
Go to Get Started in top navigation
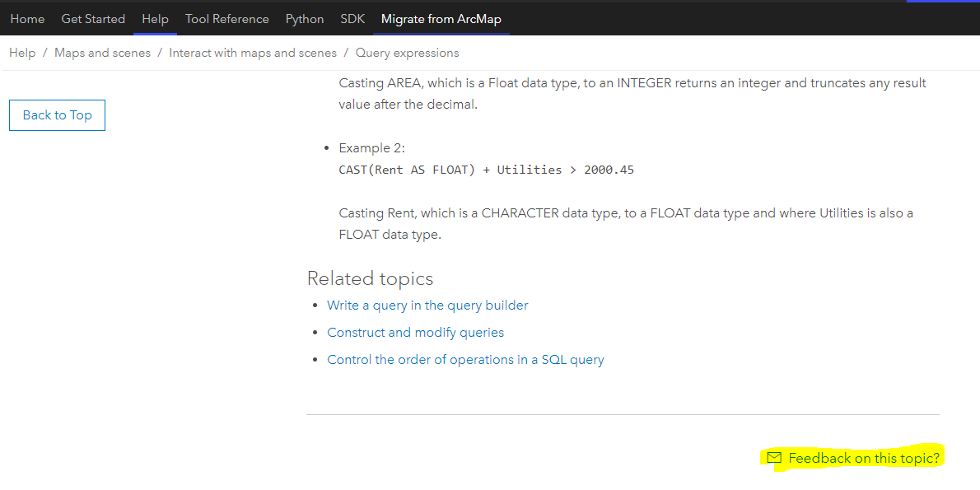[x=93, y=19]
